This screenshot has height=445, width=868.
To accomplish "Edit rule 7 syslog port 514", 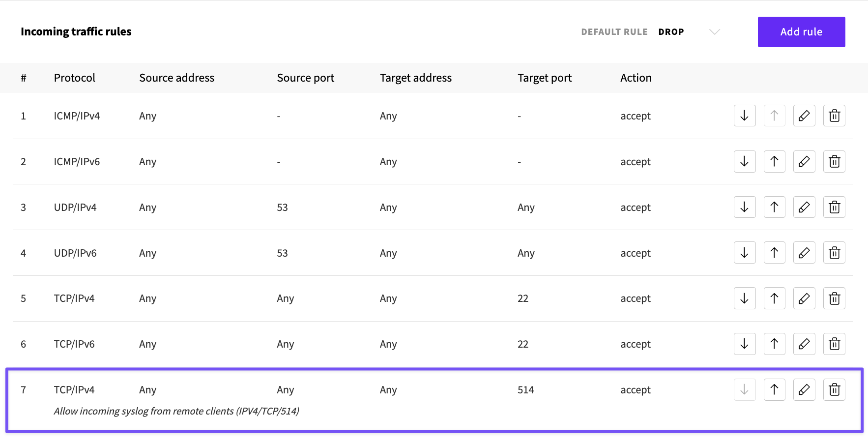I will pos(804,389).
